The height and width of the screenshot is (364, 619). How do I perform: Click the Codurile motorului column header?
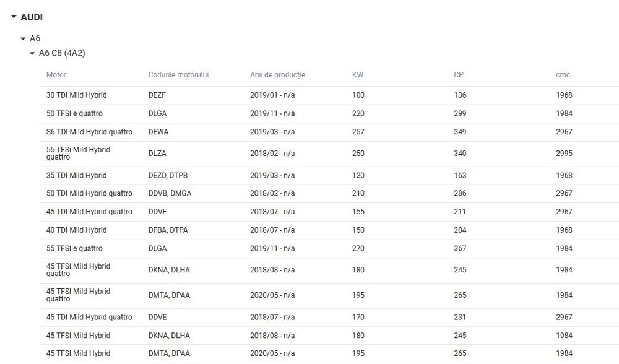(178, 75)
